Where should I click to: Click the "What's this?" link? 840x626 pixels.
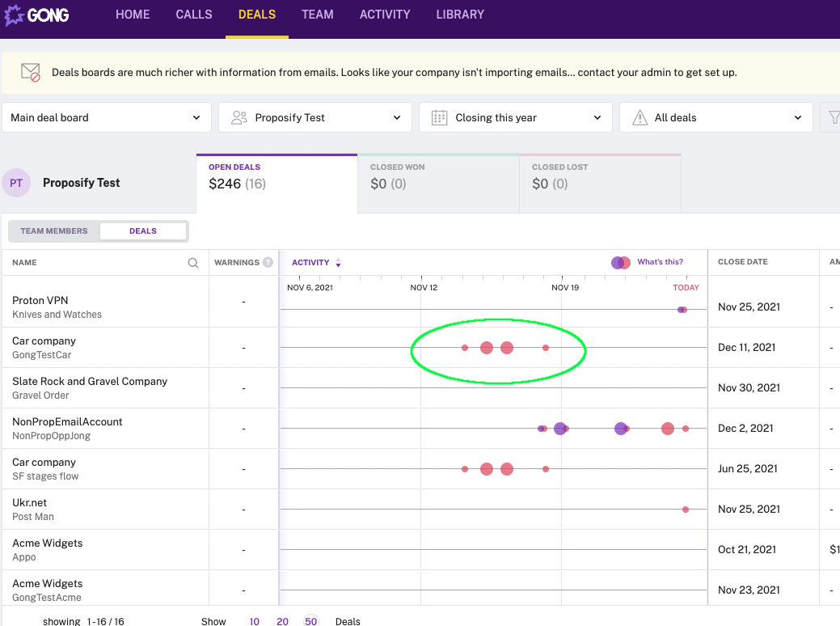pyautogui.click(x=660, y=262)
